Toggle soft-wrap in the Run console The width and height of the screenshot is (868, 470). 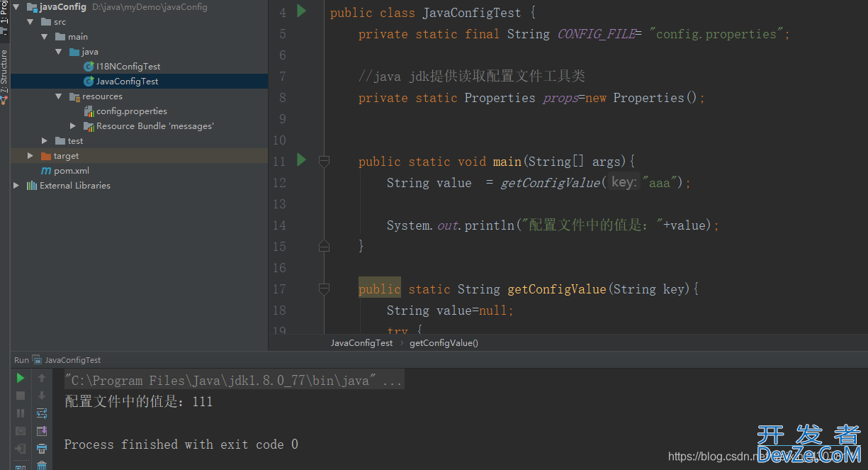[x=42, y=413]
